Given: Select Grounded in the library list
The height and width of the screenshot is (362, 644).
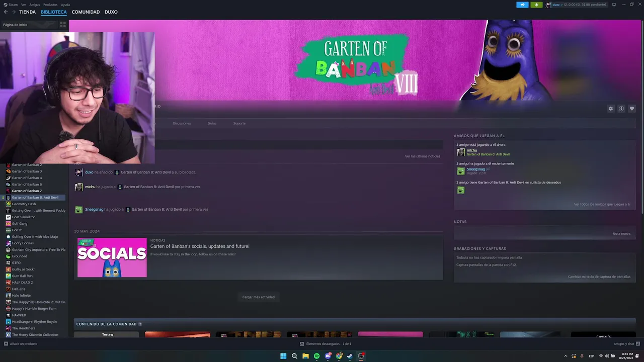Looking at the screenshot, I should click(x=19, y=256).
